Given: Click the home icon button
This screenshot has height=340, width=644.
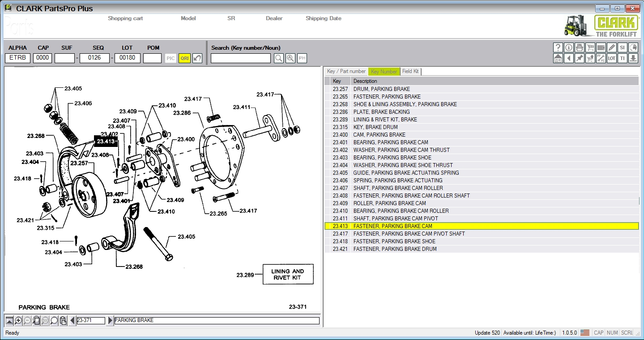Looking at the screenshot, I should coord(558,58).
